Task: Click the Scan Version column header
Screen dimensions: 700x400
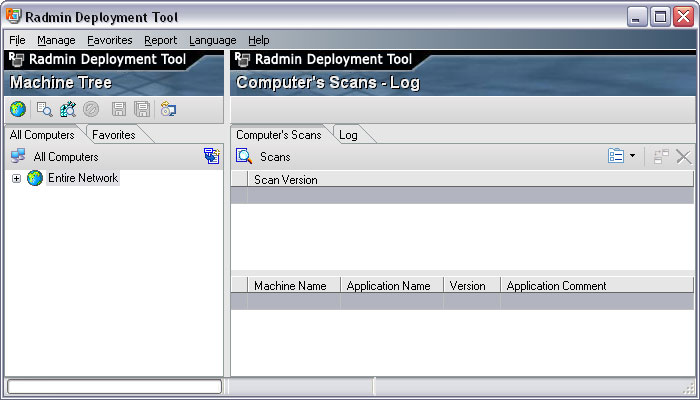Action: (x=471, y=180)
